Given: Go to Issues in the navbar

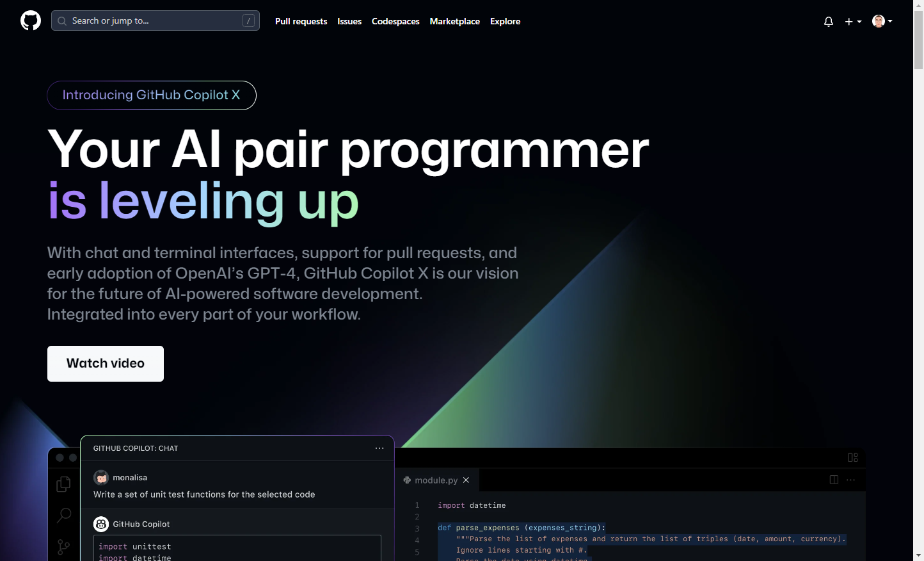Looking at the screenshot, I should pyautogui.click(x=349, y=21).
